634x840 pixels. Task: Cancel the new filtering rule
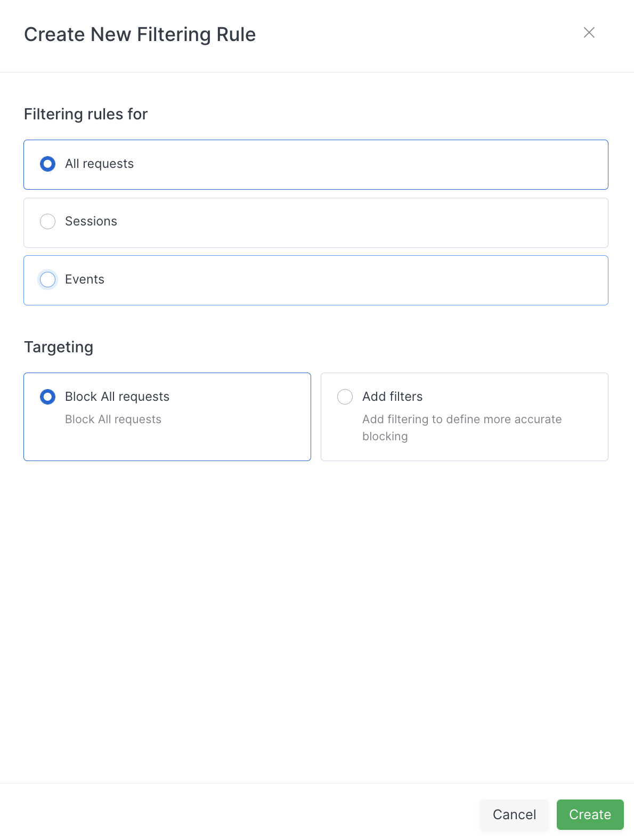(514, 814)
